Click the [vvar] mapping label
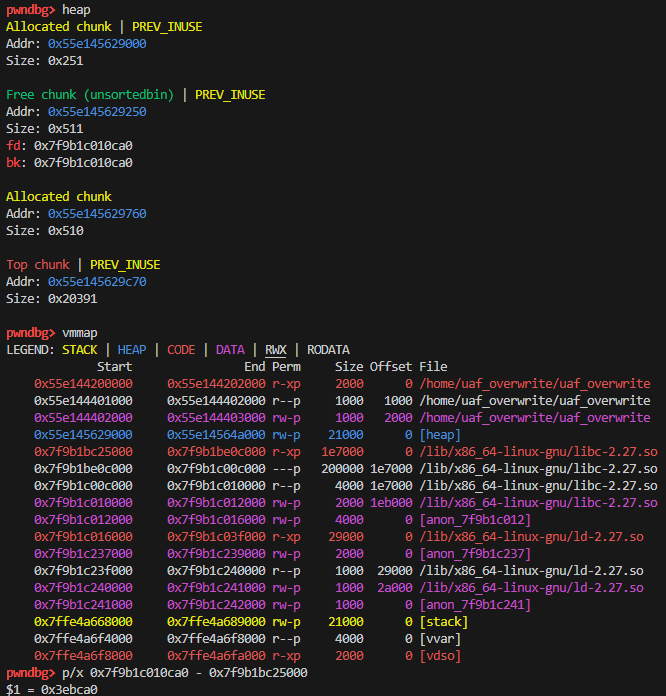666x696 pixels. [440, 639]
